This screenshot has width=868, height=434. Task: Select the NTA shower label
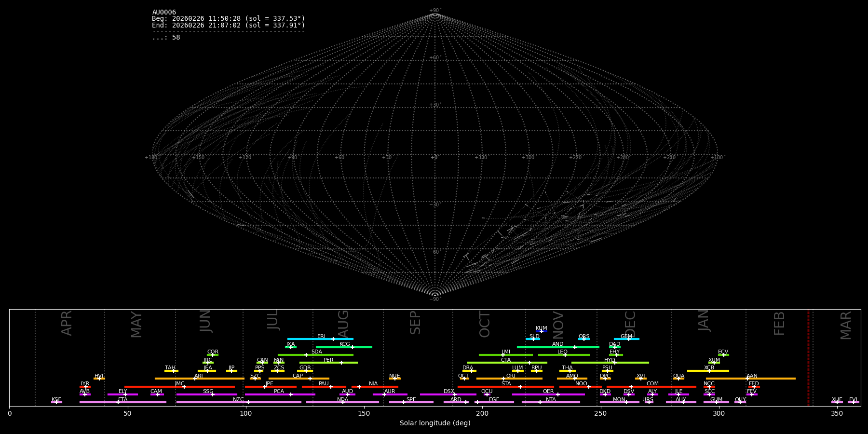(x=551, y=400)
